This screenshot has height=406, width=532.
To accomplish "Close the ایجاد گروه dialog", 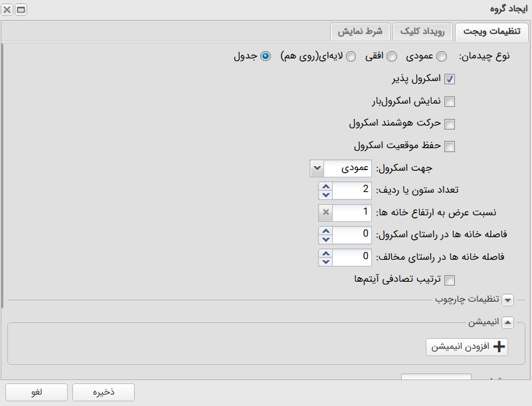I will pyautogui.click(x=7, y=9).
